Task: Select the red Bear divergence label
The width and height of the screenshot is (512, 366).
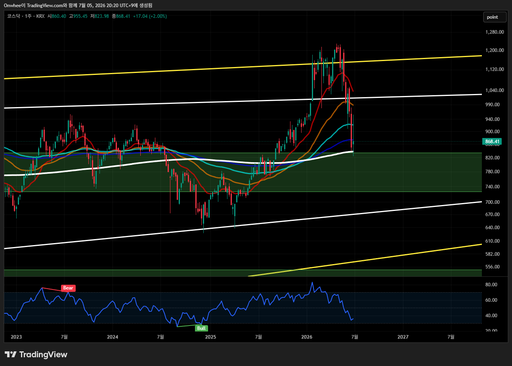Action: pos(68,288)
